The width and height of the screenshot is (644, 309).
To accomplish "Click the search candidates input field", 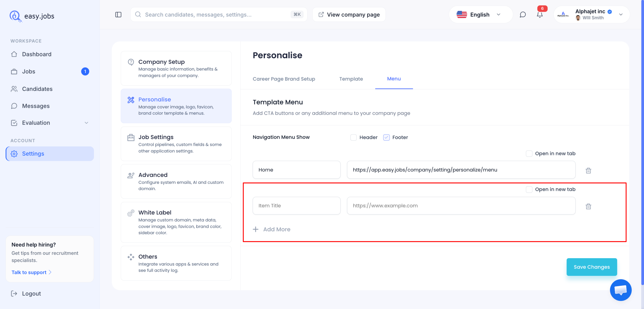I will coord(219,15).
